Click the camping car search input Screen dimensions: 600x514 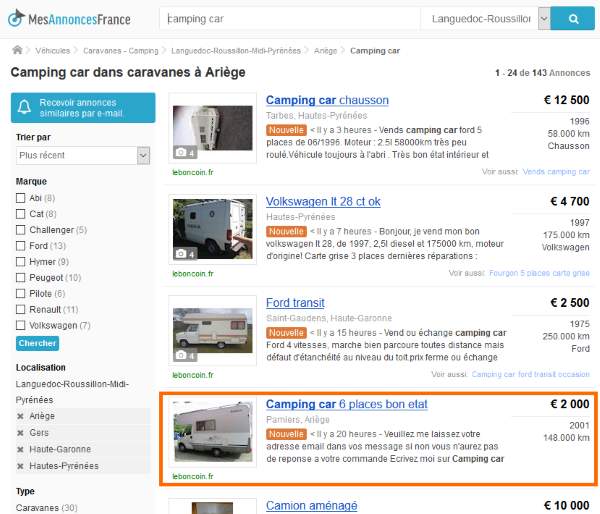click(290, 18)
